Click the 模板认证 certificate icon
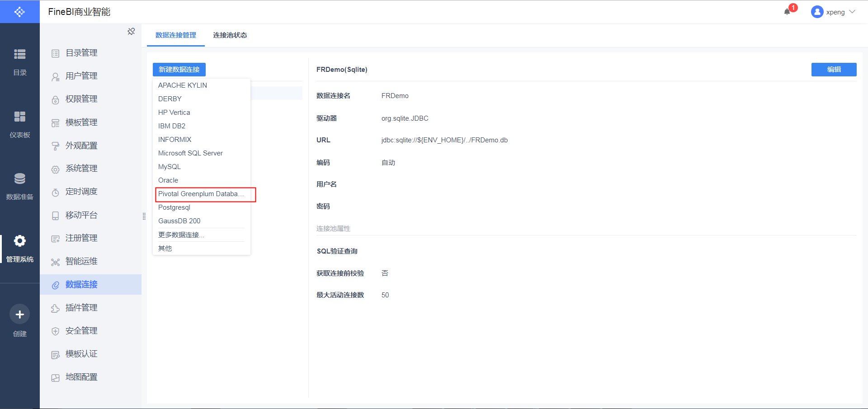868x409 pixels. (x=55, y=355)
